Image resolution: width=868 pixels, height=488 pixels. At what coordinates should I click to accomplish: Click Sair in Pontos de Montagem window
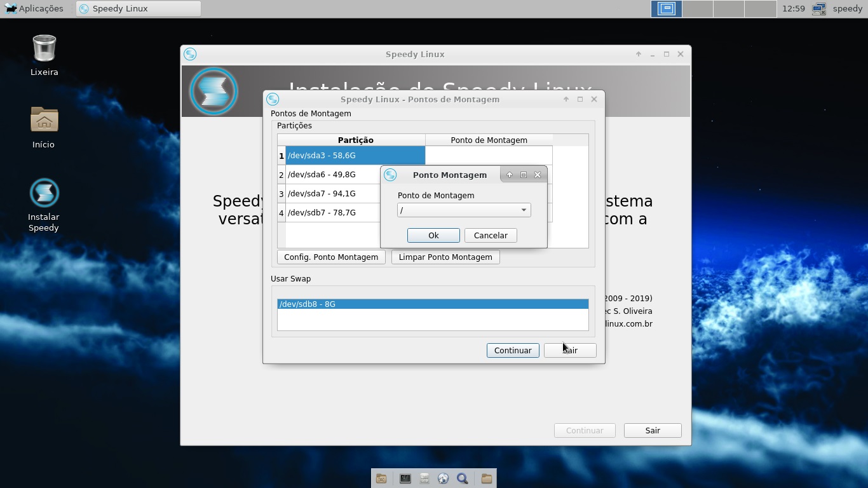pos(570,351)
